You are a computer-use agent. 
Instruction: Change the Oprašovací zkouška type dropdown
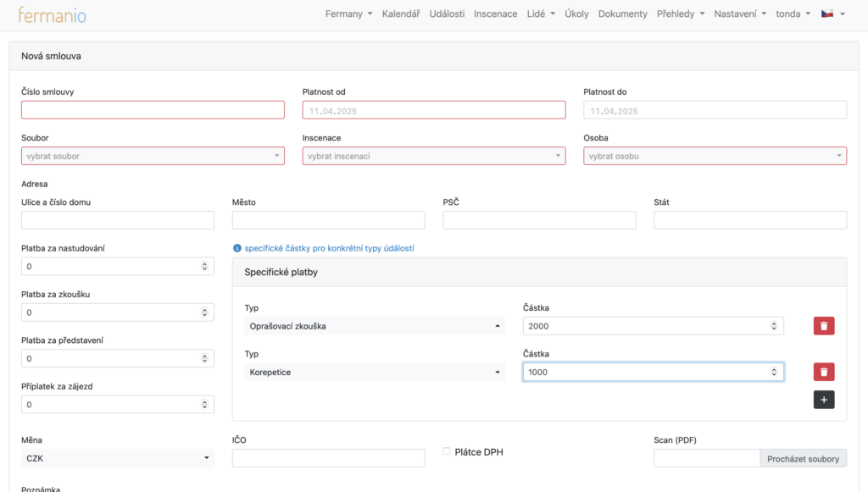click(x=375, y=326)
